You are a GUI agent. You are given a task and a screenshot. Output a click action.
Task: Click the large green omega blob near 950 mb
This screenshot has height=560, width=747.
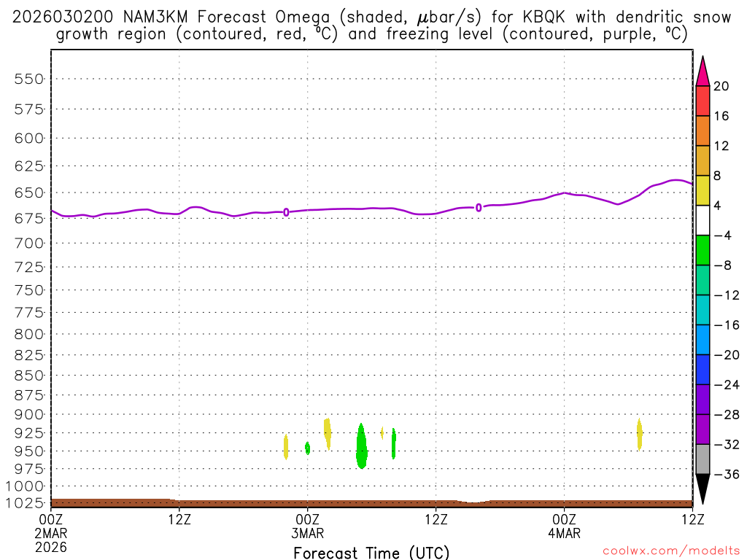(x=362, y=447)
